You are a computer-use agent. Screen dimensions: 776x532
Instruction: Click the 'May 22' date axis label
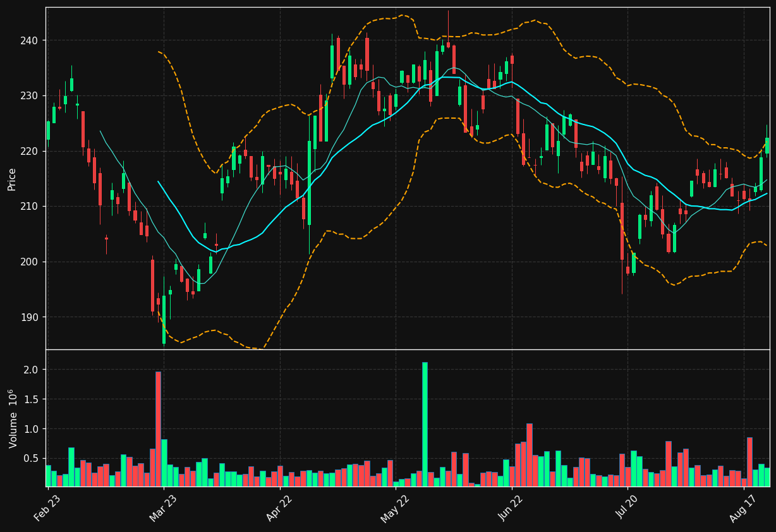tap(394, 509)
